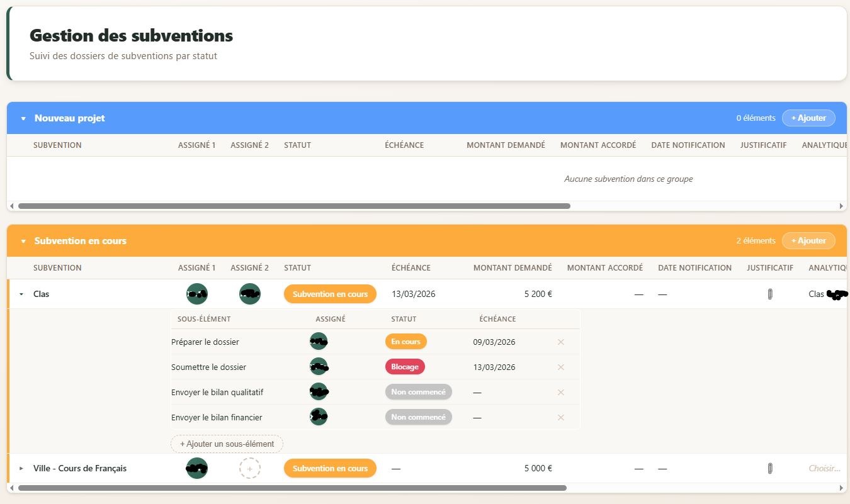Image resolution: width=850 pixels, height=504 pixels.
Task: Open 'Choisir...' analytique dropdown for Ville row
Action: click(824, 468)
